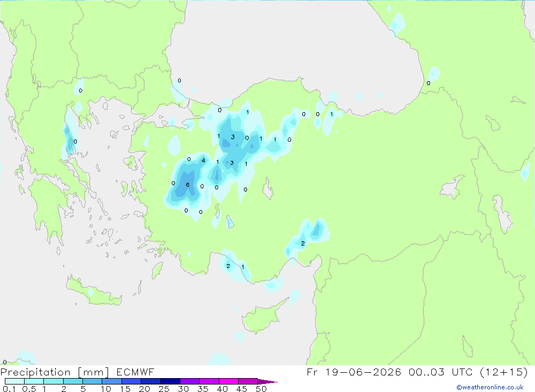
Task: Select the 35–40 mm legend color swatch
Action: point(209,381)
